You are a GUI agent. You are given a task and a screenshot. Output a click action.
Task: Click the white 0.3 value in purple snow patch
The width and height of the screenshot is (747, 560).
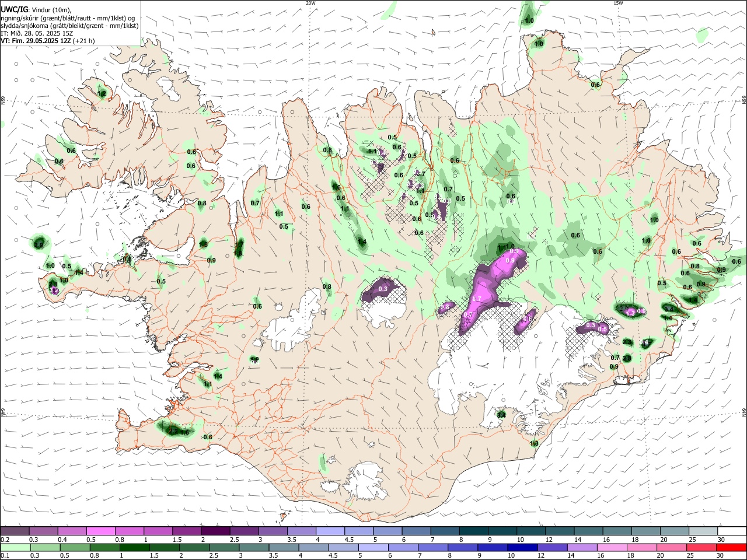tap(383, 289)
